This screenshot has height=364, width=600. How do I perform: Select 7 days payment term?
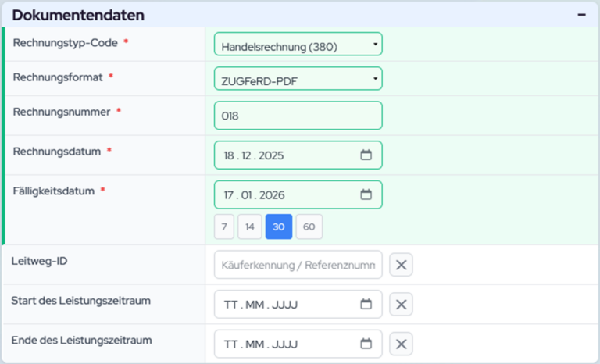(224, 227)
